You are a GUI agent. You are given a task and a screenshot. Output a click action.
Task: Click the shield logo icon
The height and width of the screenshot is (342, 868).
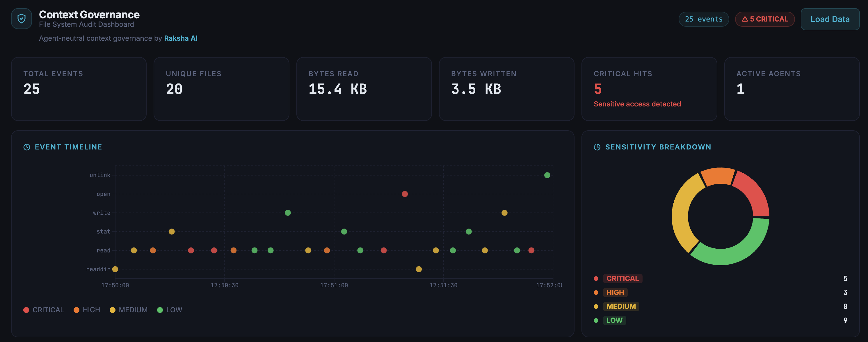pos(22,19)
